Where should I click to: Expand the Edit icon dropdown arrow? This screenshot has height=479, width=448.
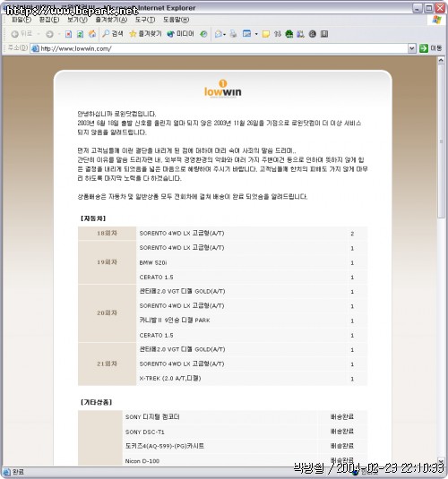click(x=256, y=34)
